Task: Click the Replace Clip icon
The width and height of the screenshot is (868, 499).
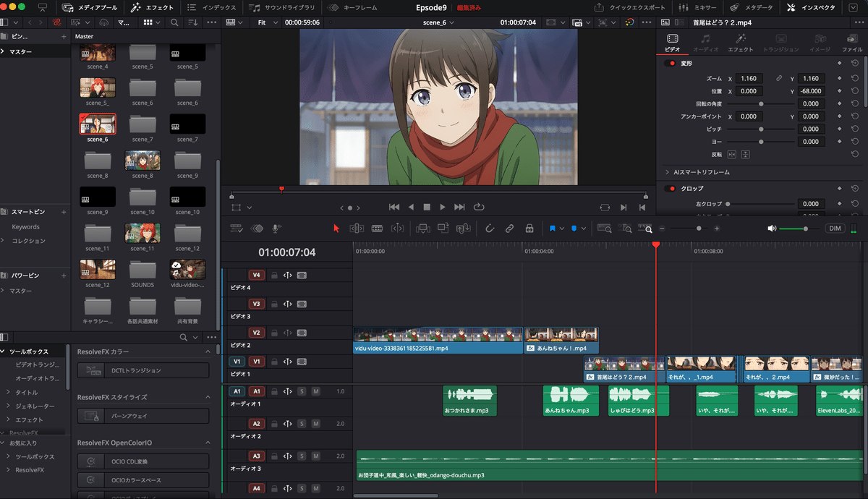Action: [x=464, y=229]
